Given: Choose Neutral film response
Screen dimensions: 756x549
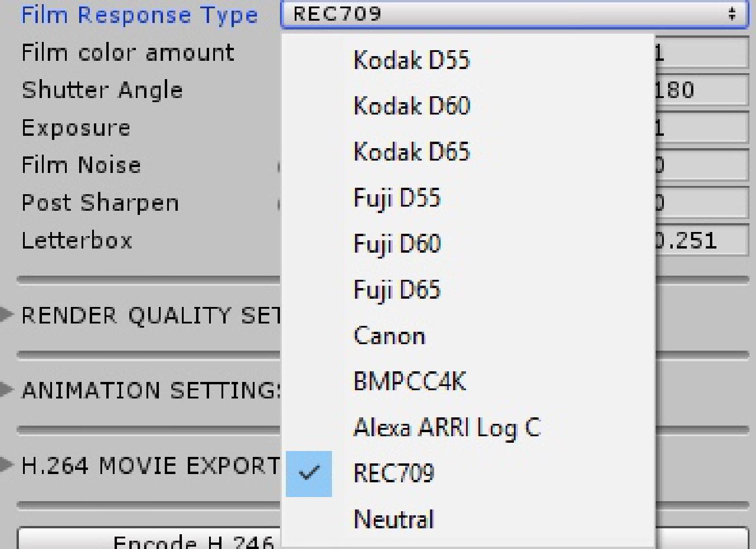Looking at the screenshot, I should click(x=468, y=519).
